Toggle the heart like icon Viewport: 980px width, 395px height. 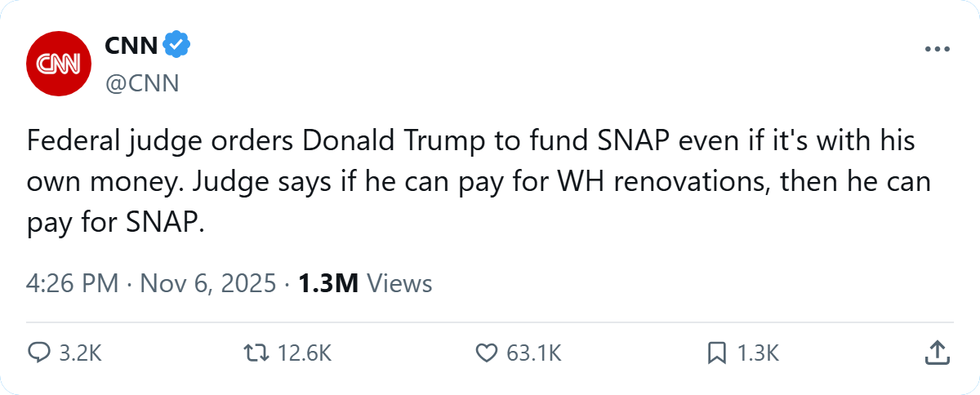[x=487, y=353]
